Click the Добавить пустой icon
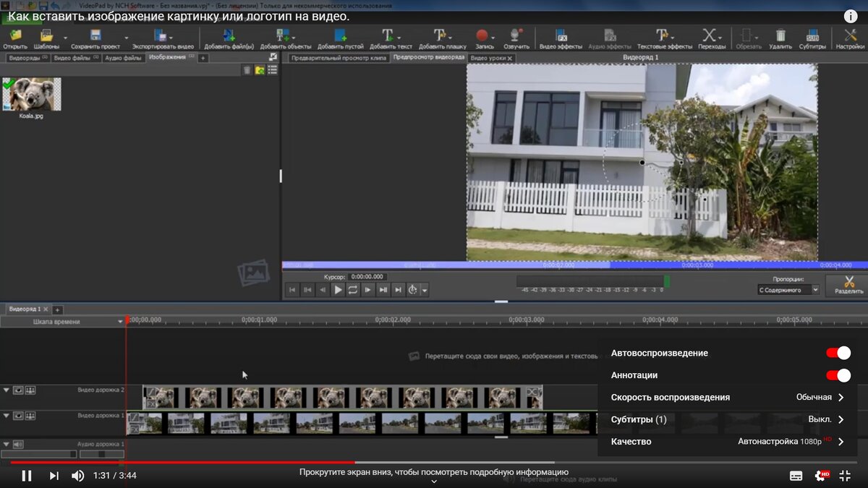The image size is (868, 488). [340, 35]
